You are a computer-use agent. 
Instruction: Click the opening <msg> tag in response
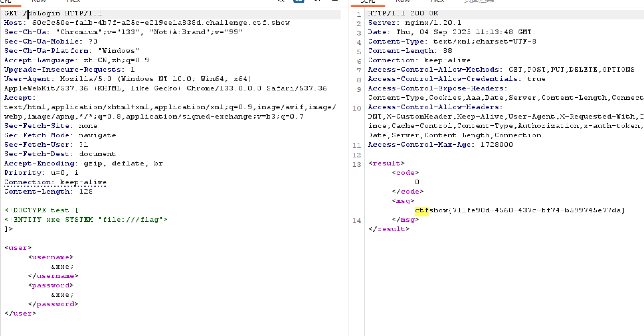click(403, 201)
